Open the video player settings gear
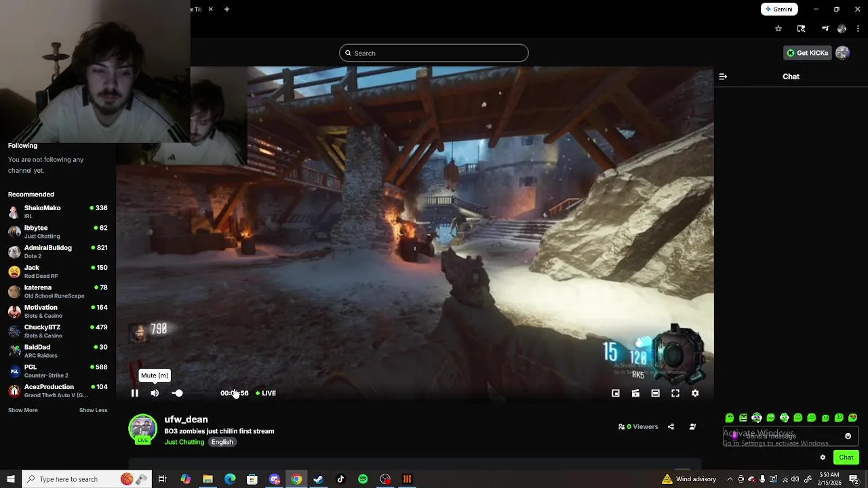Screen dimensions: 868x488 tap(695, 393)
